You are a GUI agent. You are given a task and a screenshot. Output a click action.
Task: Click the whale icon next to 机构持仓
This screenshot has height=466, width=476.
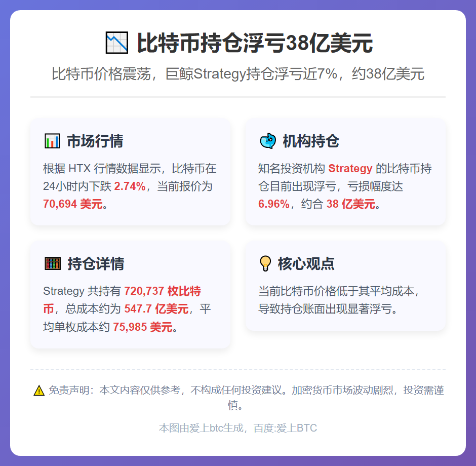[268, 141]
